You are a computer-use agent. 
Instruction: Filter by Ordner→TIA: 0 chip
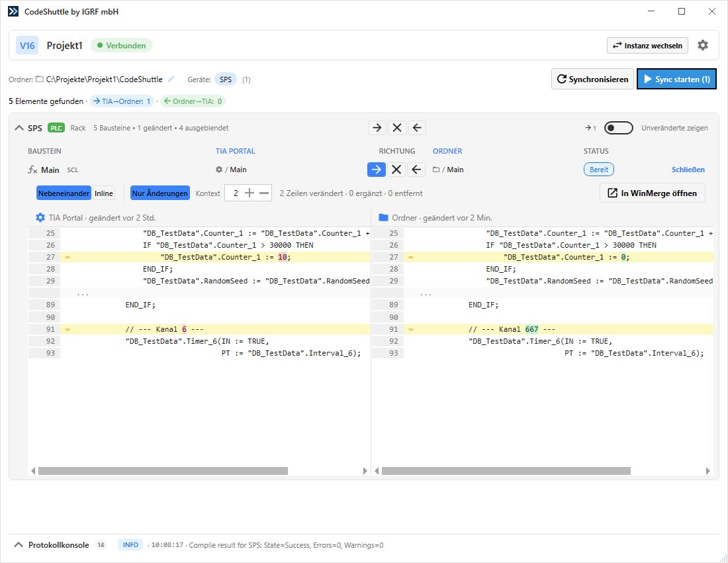pyautogui.click(x=193, y=101)
